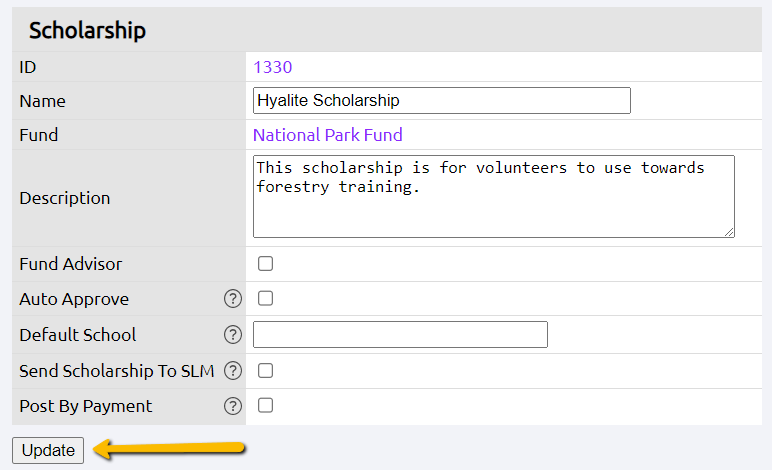Screen dimensions: 772x470
Task: Click the Fund Advisor label text
Action: coord(70,264)
